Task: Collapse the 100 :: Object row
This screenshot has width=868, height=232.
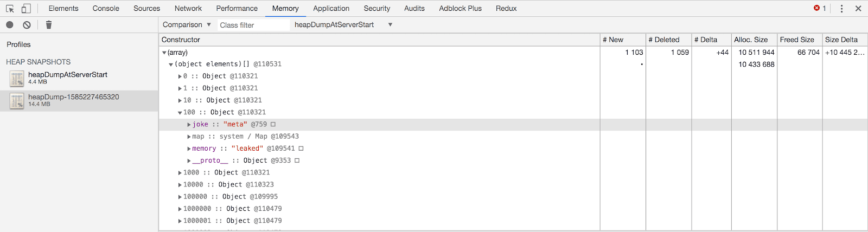Action: coord(180,113)
